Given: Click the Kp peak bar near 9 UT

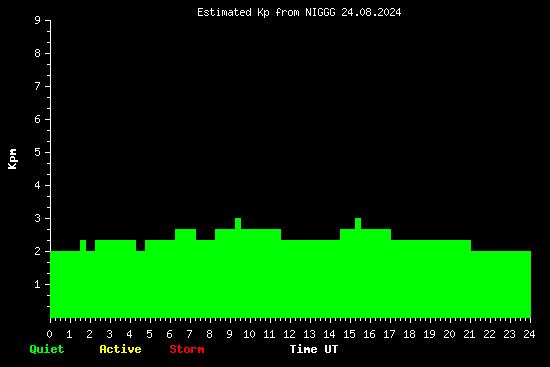Looking at the screenshot, I should coord(238,223).
